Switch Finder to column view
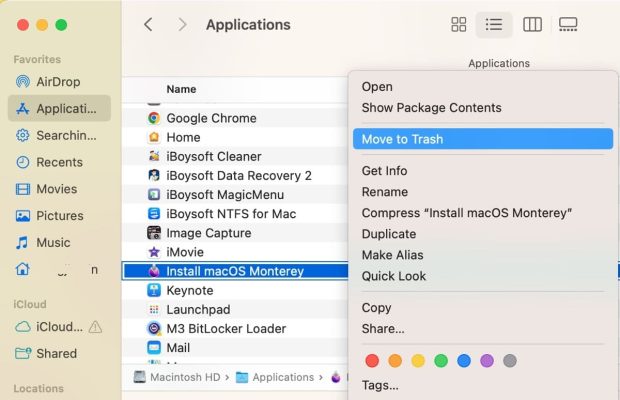The width and height of the screenshot is (620, 400). (532, 25)
